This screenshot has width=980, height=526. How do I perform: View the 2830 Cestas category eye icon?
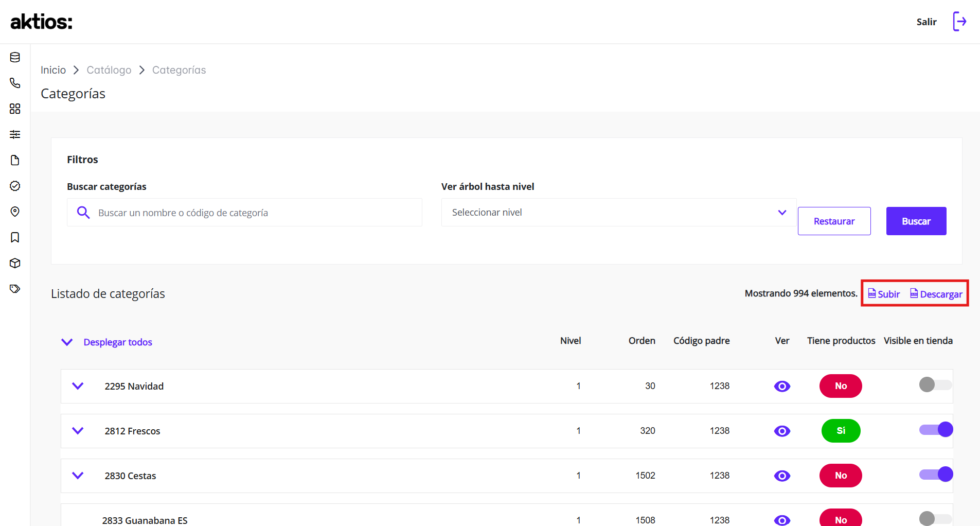[782, 476]
